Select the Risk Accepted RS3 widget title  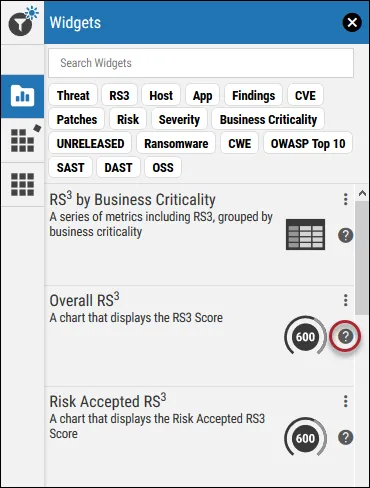pyautogui.click(x=108, y=401)
